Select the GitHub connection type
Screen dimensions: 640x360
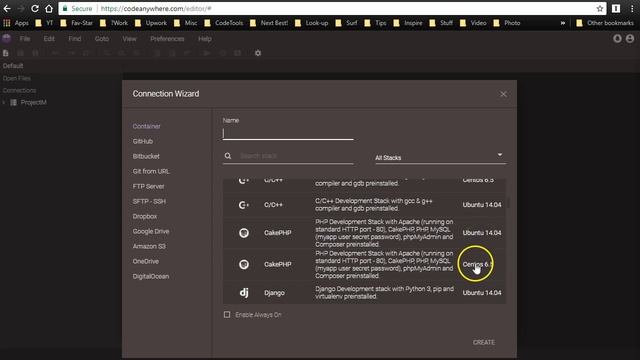pos(142,141)
